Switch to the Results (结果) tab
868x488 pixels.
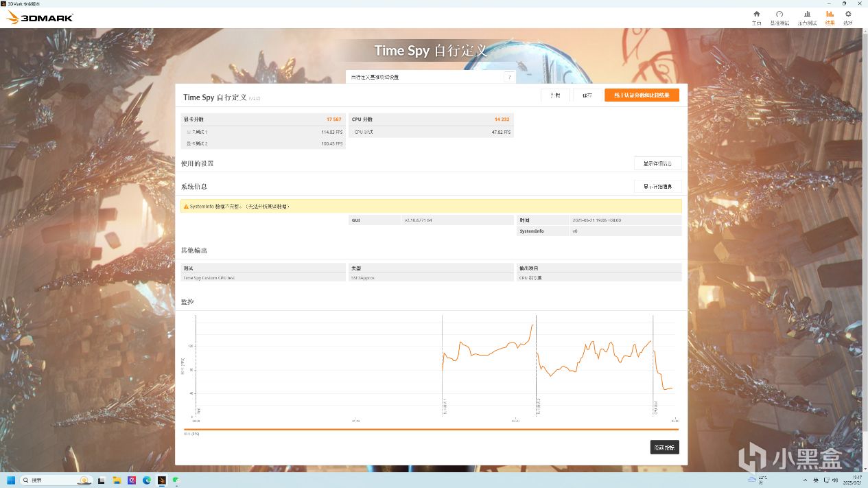click(830, 18)
